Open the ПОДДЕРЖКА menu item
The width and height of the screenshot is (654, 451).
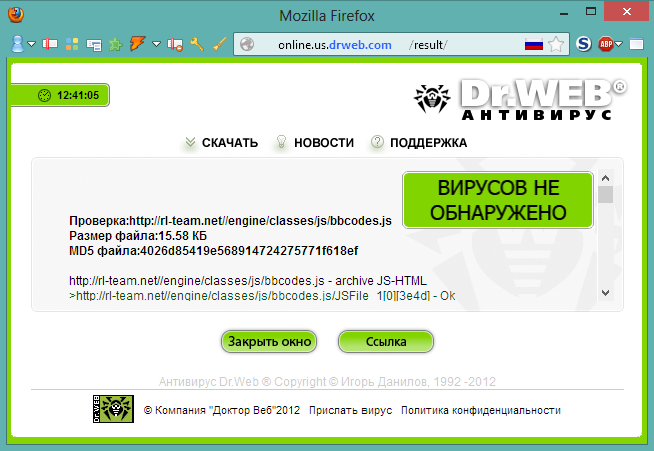[x=419, y=143]
